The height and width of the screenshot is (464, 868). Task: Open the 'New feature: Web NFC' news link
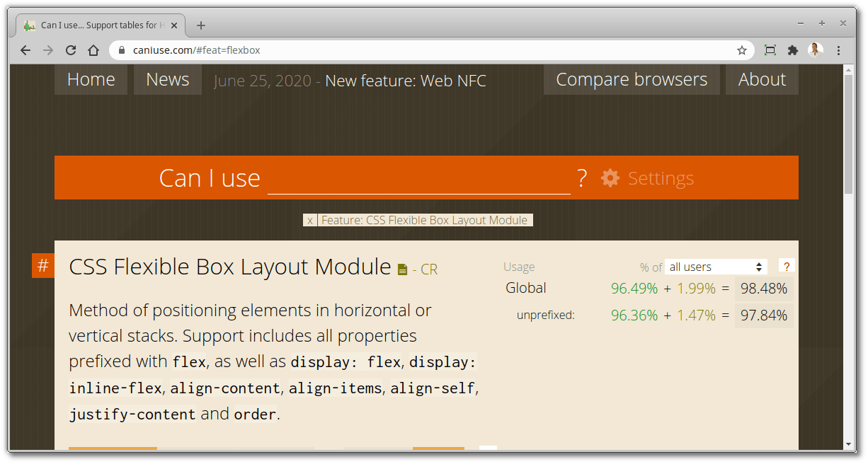(406, 81)
